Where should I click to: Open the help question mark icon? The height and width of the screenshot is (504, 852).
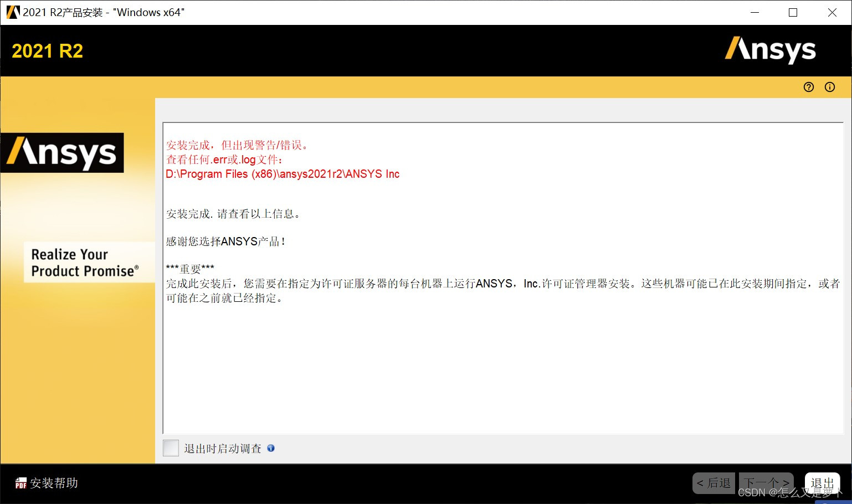pos(809,87)
